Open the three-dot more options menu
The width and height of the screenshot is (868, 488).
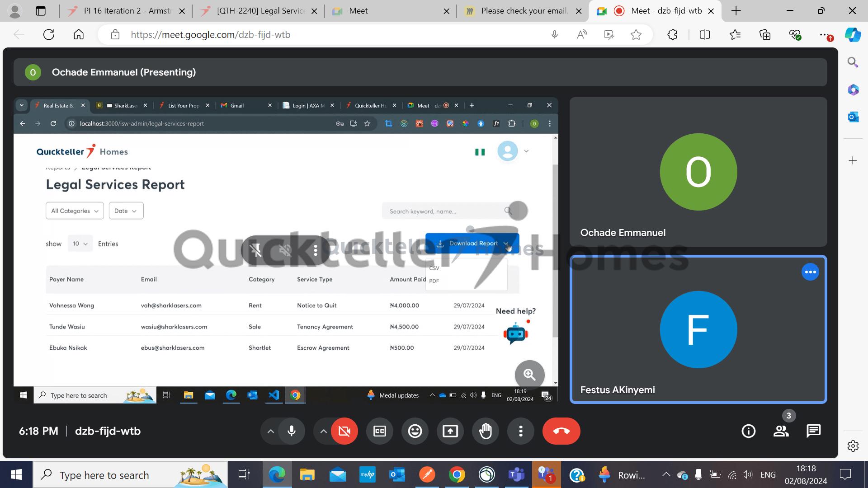coord(521,431)
